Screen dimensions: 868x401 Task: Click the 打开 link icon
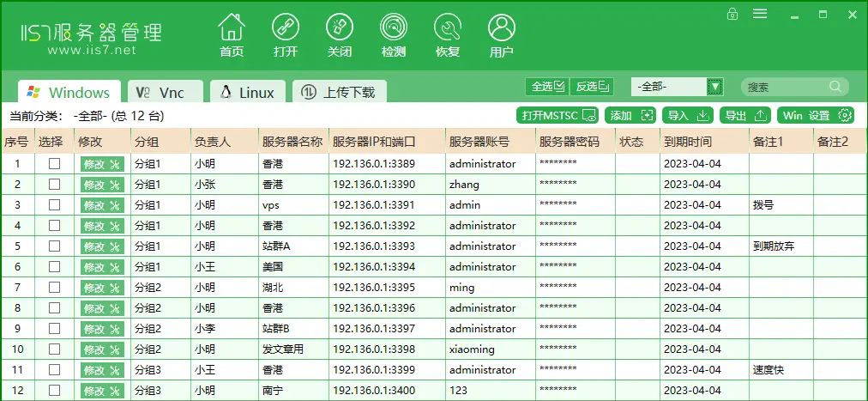[286, 27]
